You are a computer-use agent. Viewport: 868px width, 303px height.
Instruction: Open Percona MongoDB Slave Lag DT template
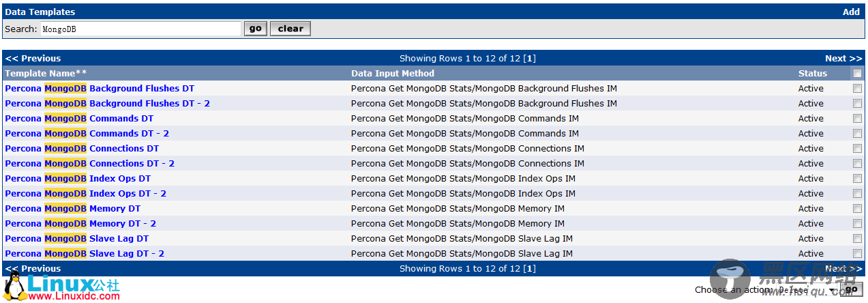click(76, 239)
